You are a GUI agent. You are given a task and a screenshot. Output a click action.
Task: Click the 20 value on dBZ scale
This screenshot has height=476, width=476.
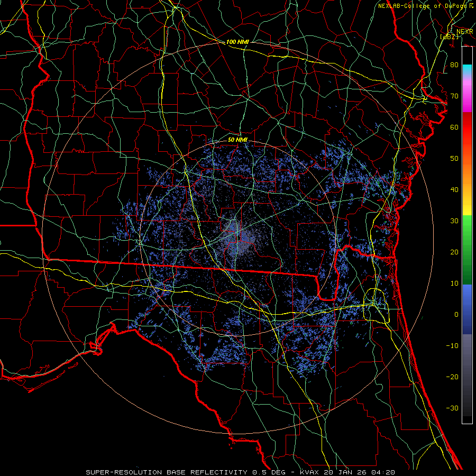[x=454, y=252]
